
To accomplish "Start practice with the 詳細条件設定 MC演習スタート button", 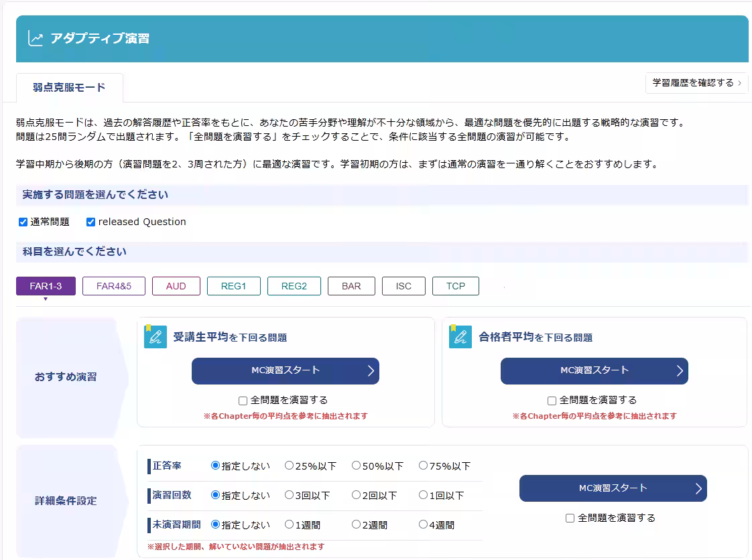I will click(x=613, y=488).
